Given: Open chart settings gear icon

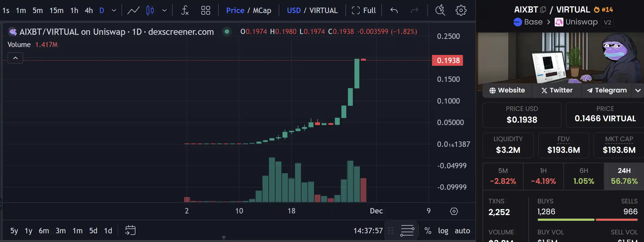Looking at the screenshot, I should click(x=461, y=11).
